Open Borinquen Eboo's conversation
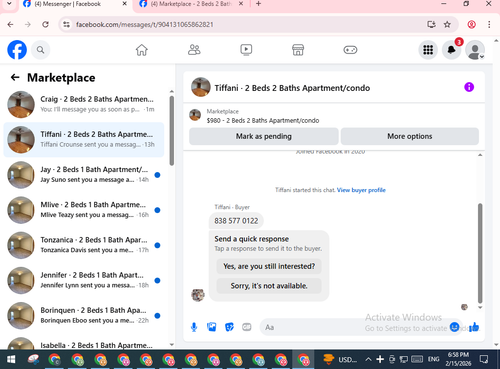 tap(85, 316)
